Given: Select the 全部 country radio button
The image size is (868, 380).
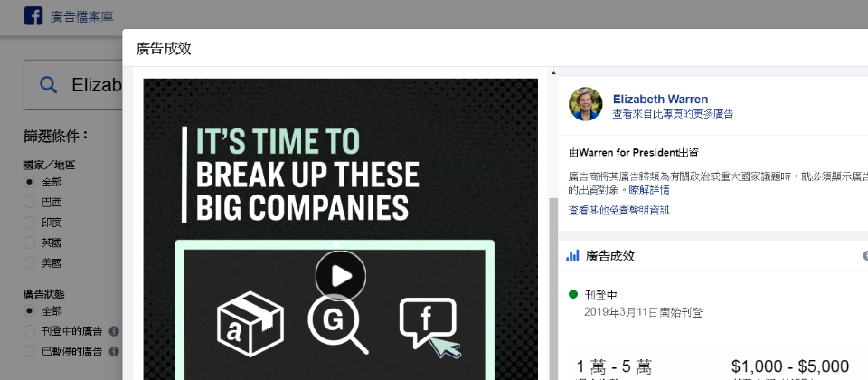Looking at the screenshot, I should 29,182.
